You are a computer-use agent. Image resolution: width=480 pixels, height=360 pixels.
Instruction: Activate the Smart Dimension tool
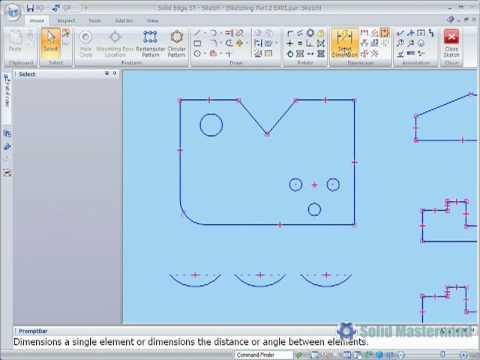[345, 43]
